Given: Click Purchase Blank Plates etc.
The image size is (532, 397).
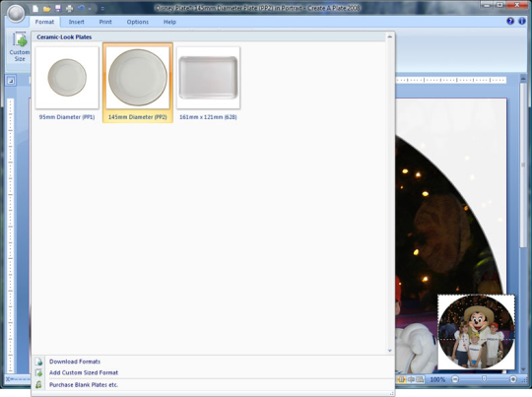Looking at the screenshot, I should 84,385.
